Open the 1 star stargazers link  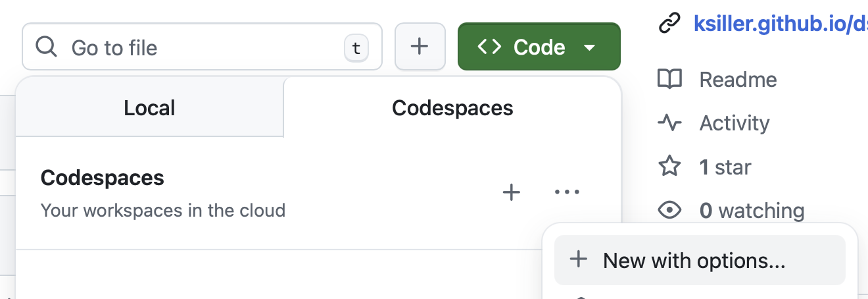725,167
